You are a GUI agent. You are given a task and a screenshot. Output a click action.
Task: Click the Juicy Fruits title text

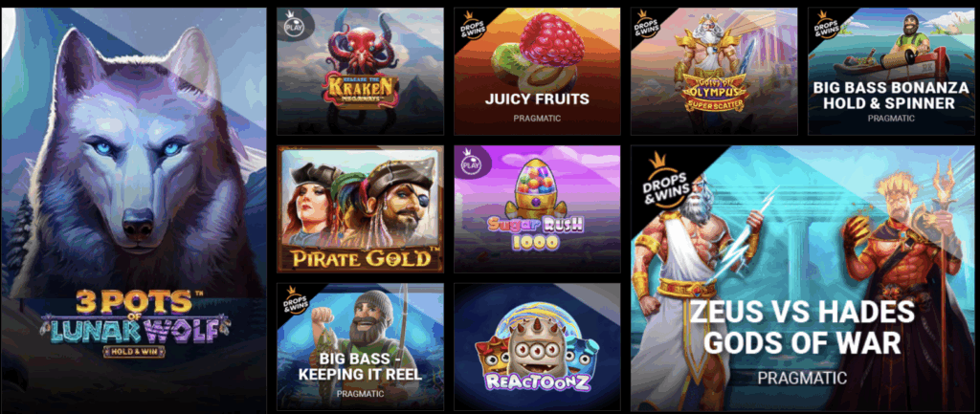tap(537, 98)
